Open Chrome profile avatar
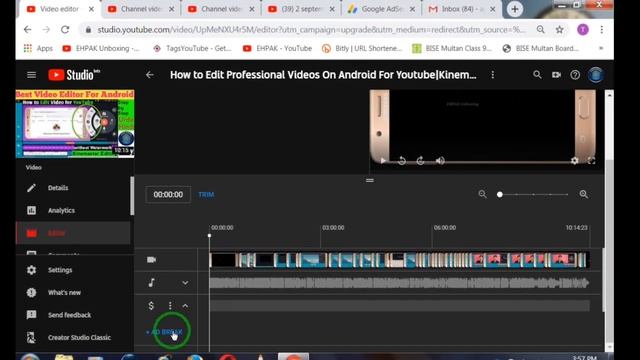 pos(583,29)
